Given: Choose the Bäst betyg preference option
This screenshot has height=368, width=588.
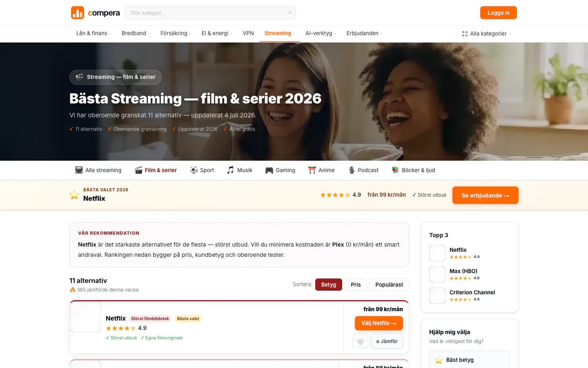Looking at the screenshot, I should coord(470,360).
